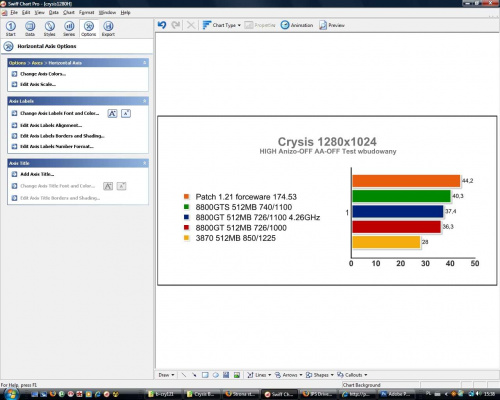This screenshot has width=500, height=400.
Task: Open Chart Type dropdown
Action: pos(222,25)
